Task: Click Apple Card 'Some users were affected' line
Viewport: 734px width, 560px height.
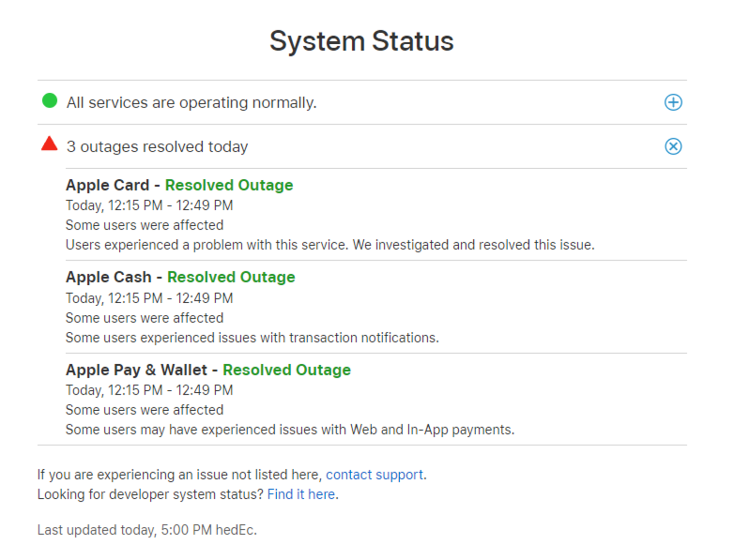Action: [145, 225]
